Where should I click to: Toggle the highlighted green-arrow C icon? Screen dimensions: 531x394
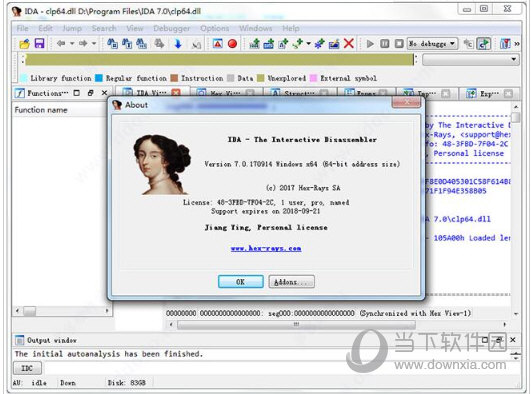point(484,44)
